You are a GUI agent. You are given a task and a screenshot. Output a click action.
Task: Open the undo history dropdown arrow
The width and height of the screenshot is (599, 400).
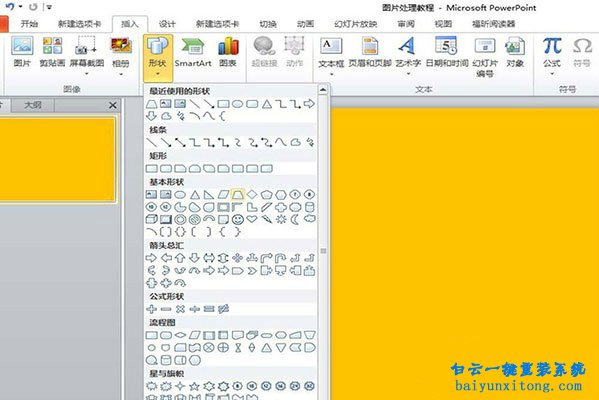point(20,7)
